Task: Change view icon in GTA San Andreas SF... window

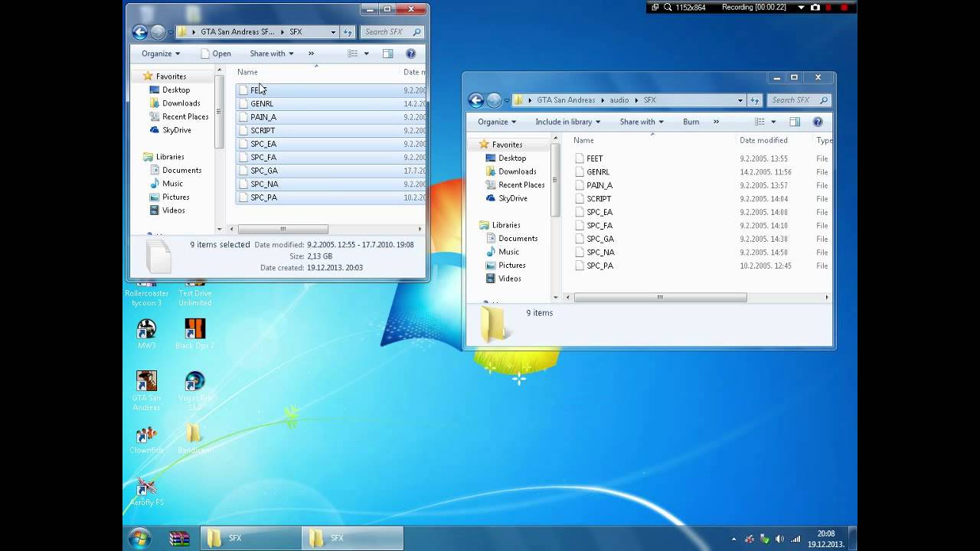Action: coord(352,54)
